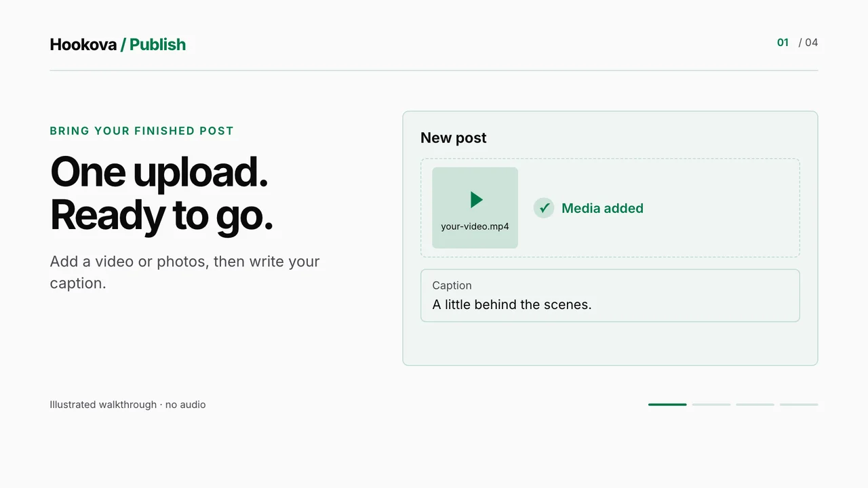
Task: Click the 01 step counter
Action: coord(783,43)
